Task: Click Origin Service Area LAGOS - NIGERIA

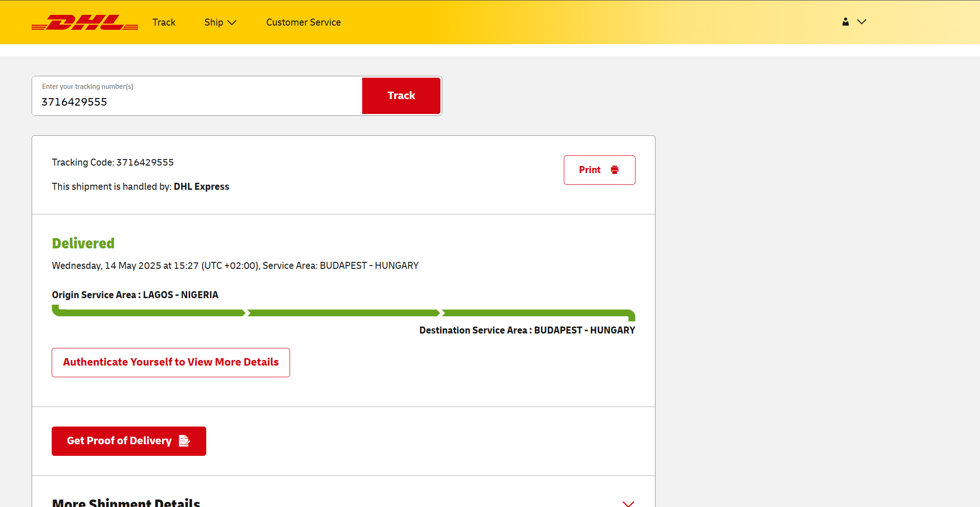Action: click(135, 295)
